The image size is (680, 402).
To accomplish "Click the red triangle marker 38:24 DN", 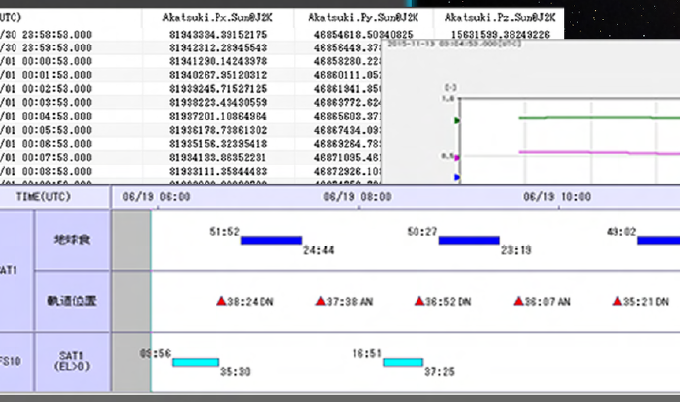I will click(221, 300).
